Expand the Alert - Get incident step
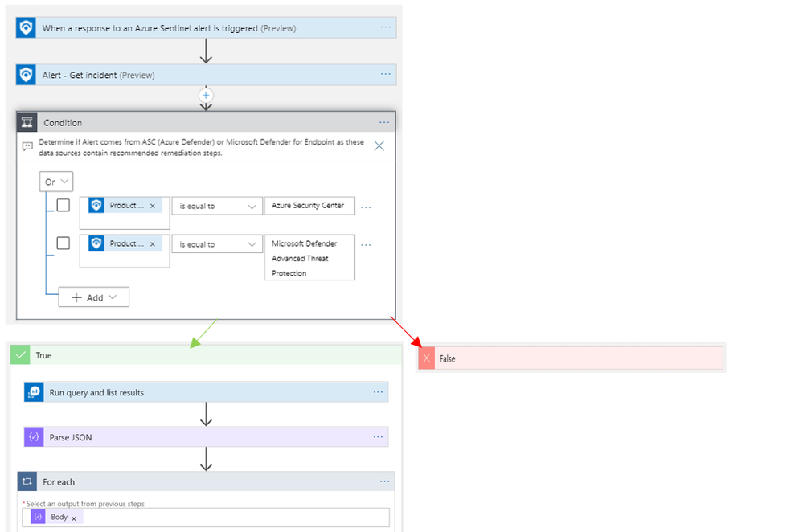Image resolution: width=803 pixels, height=532 pixels. 206,75
